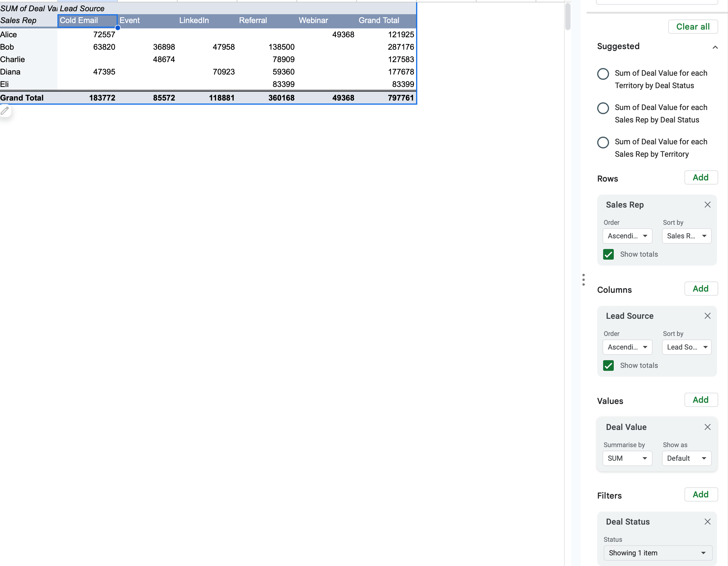The height and width of the screenshot is (566, 728).
Task: Remove the Deal Status filter
Action: click(707, 522)
